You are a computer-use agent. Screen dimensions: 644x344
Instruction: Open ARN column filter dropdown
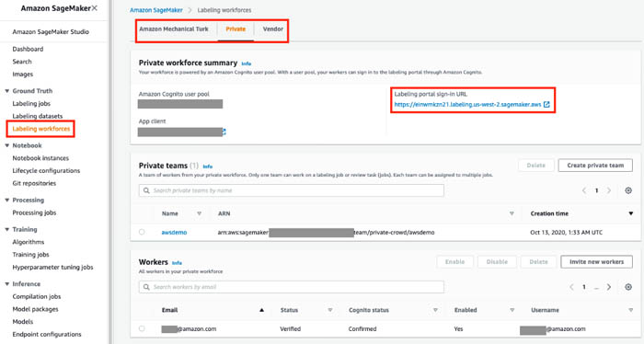(x=512, y=213)
